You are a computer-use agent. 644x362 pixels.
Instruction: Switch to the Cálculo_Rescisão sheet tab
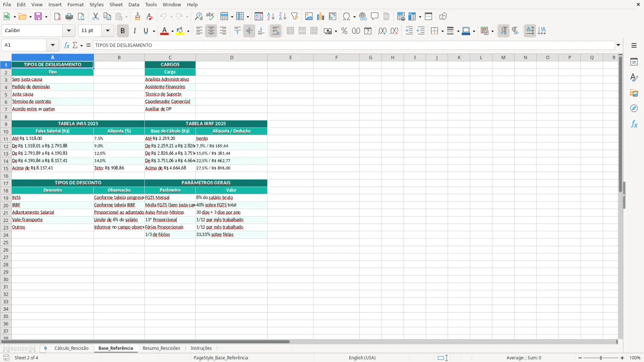(x=71, y=349)
